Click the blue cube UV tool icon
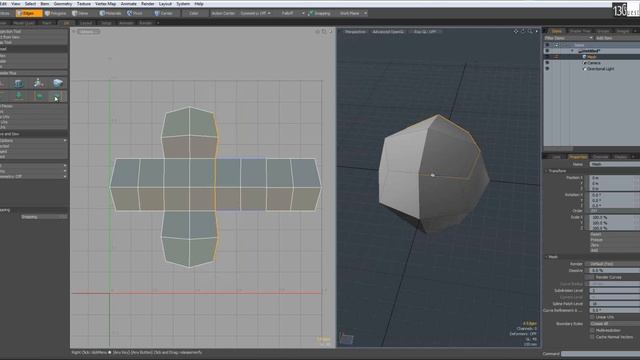The image size is (640, 360). [19, 84]
